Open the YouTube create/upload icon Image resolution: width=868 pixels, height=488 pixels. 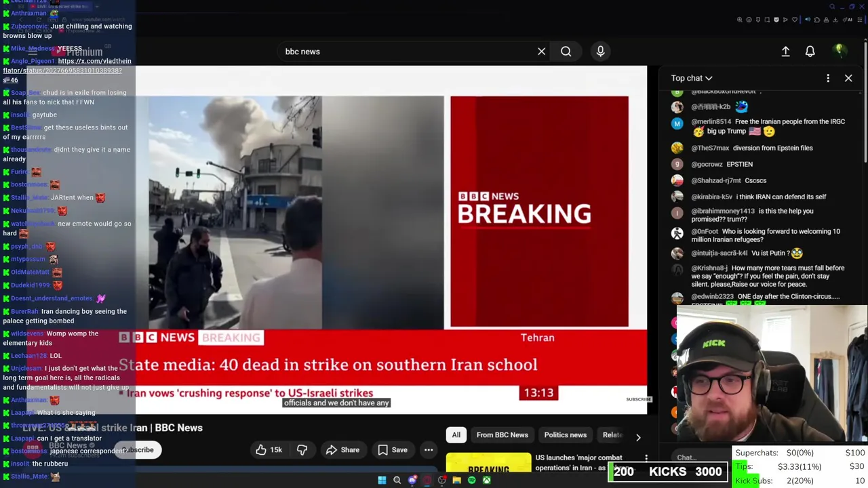point(785,52)
